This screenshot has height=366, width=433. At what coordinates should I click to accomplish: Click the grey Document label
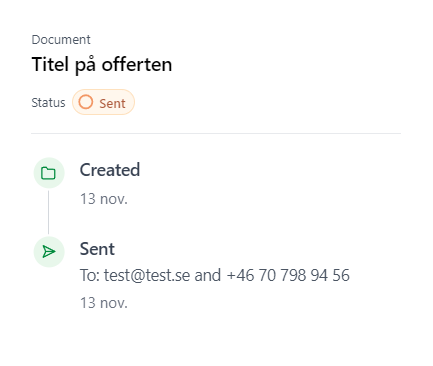61,40
